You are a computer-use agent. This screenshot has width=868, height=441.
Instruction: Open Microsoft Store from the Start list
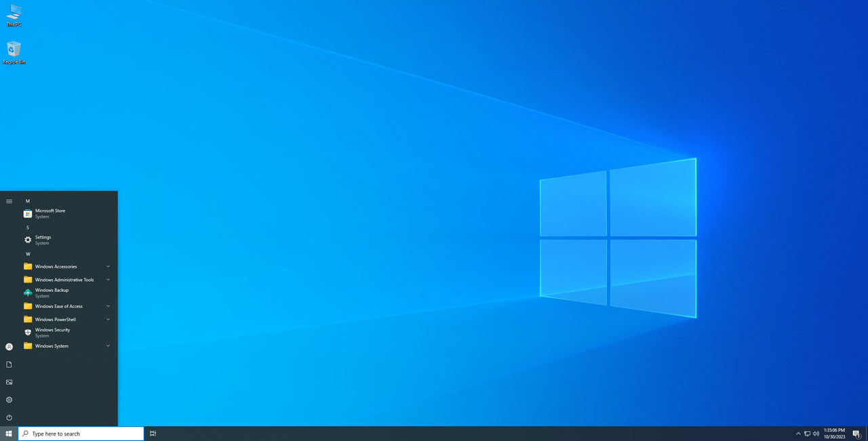click(x=68, y=213)
